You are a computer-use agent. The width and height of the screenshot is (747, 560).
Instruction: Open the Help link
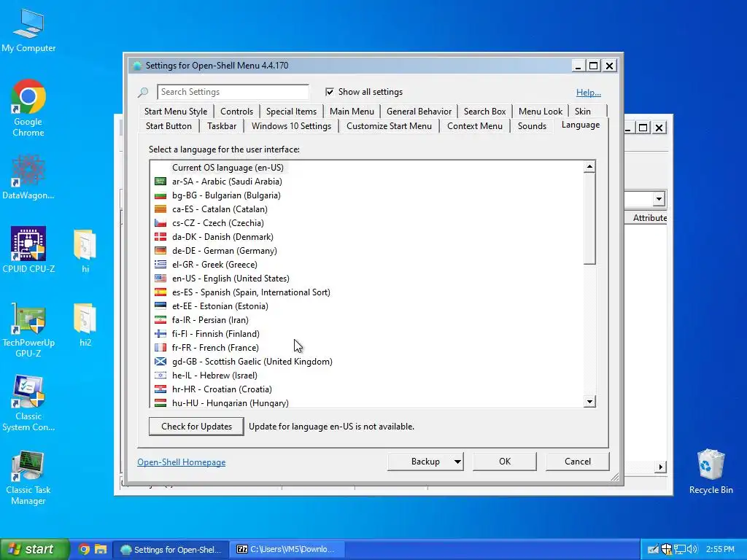(589, 93)
